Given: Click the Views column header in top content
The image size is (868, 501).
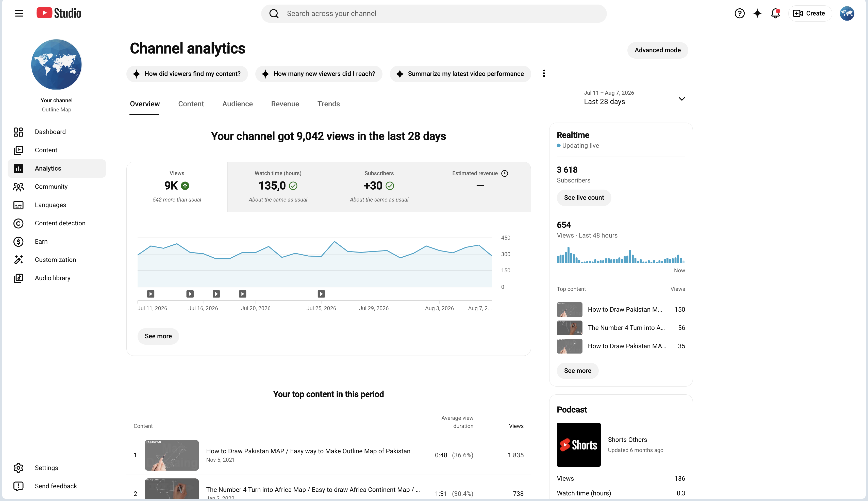Looking at the screenshot, I should click(x=516, y=426).
